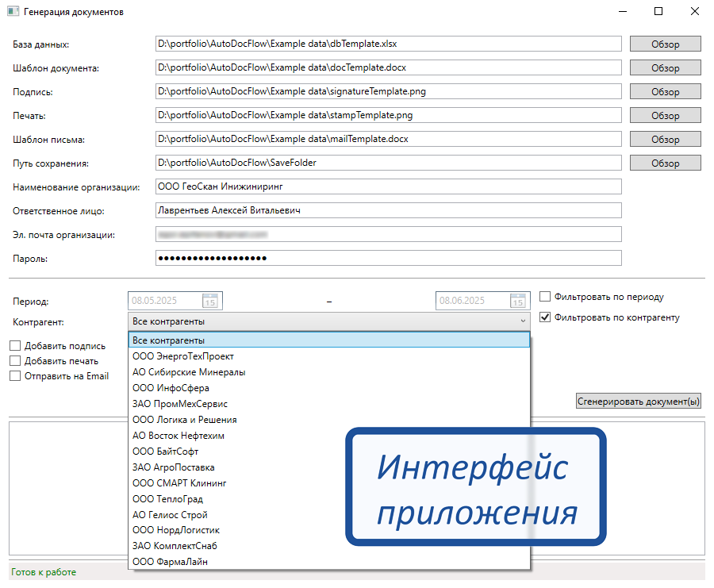Select 'ООО СМАРТ Клининг' entry
Screen dimensions: 714x588
coord(329,482)
